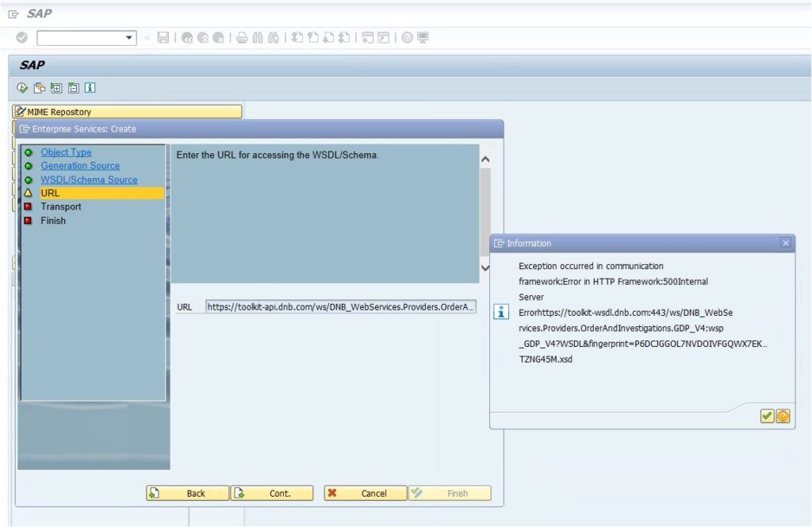Click the First Page icon
This screenshot has height=527, width=812.
297,37
